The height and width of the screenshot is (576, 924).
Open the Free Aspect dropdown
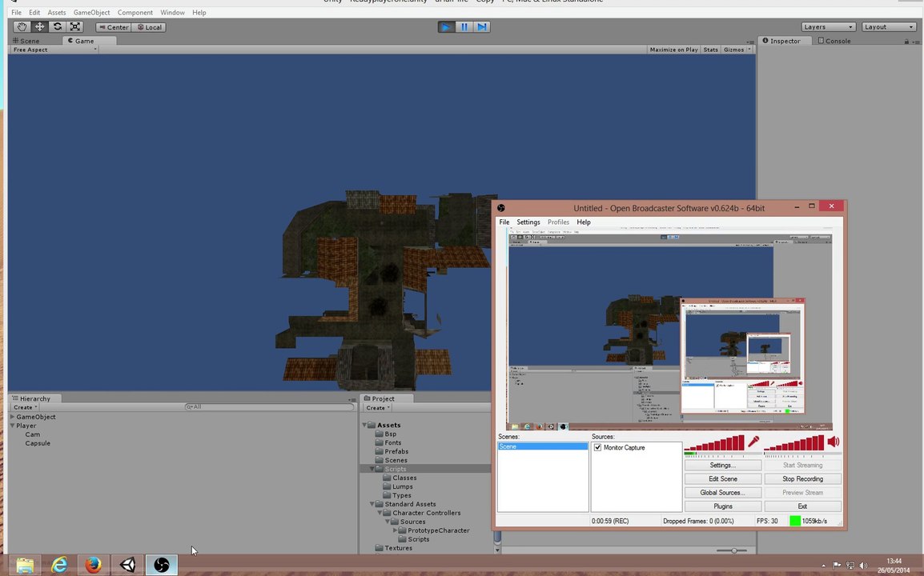point(54,50)
